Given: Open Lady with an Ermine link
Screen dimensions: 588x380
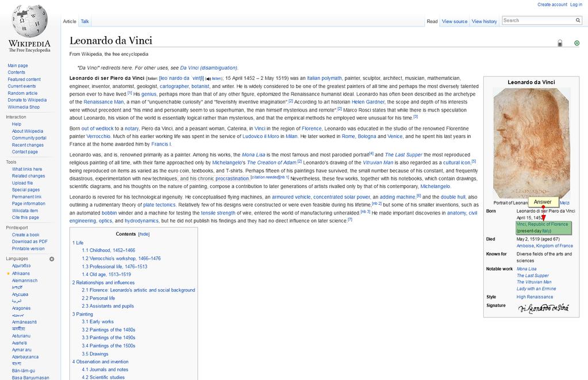Looking at the screenshot, I should 536,289.
